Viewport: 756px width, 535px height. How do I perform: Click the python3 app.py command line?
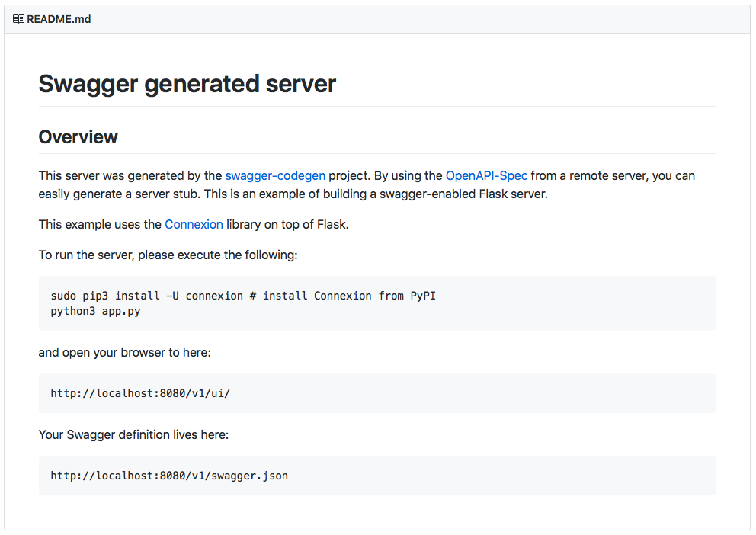point(95,311)
